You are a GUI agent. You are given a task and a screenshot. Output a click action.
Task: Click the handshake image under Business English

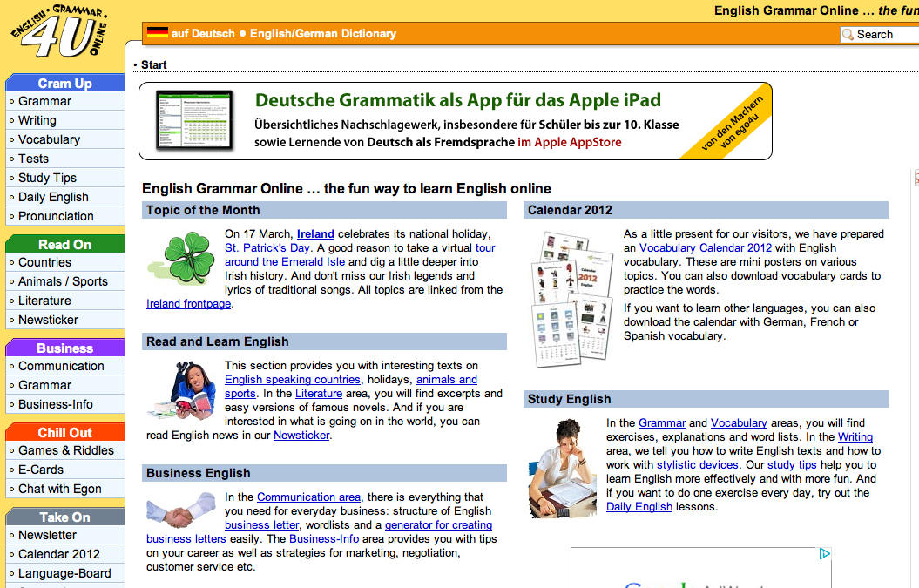[x=181, y=510]
